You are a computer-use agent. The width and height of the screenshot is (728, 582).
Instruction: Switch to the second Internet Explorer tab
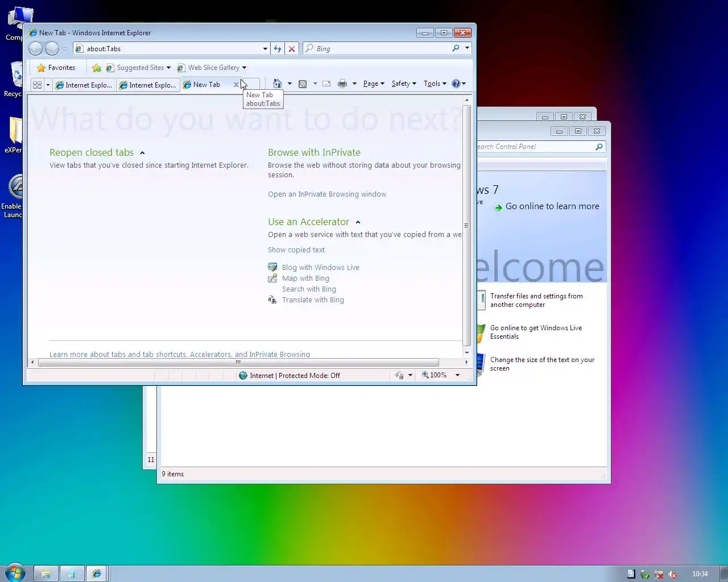pyautogui.click(x=148, y=85)
